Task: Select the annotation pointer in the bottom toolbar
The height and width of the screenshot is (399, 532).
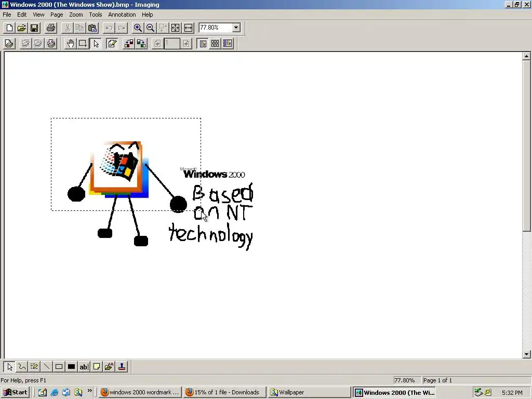Action: (9, 366)
